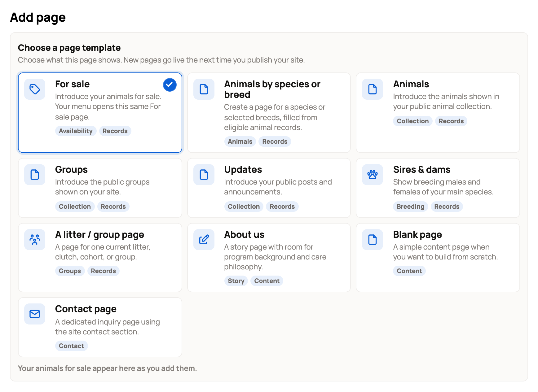Click the people icon for litter / group page
538x392 pixels.
[x=35, y=240]
